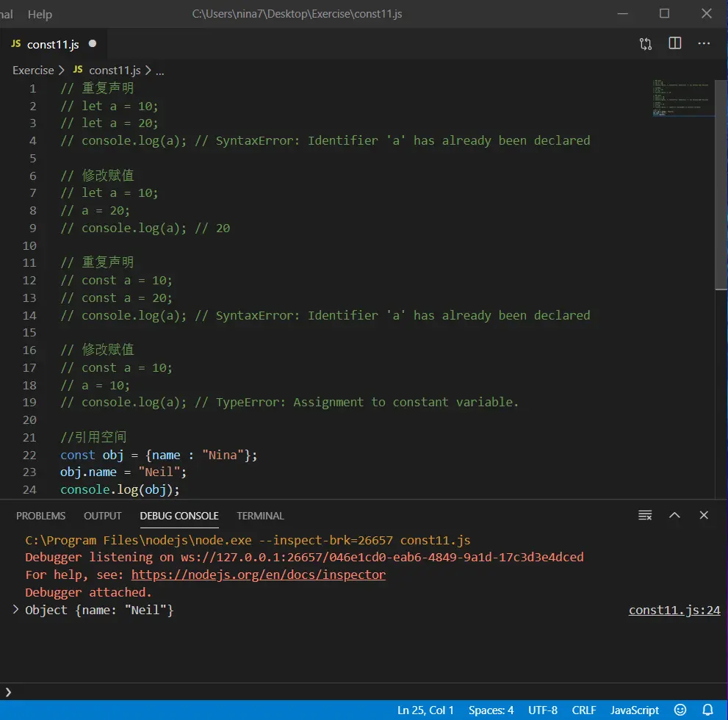Screen dimensions: 728x720
Task: Change the UTF-8 file encoding
Action: (543, 710)
